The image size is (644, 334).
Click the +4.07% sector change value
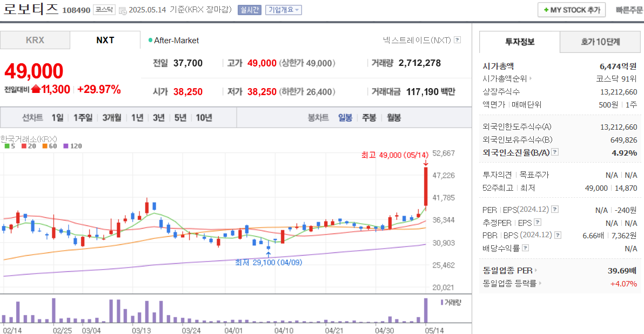(623, 284)
